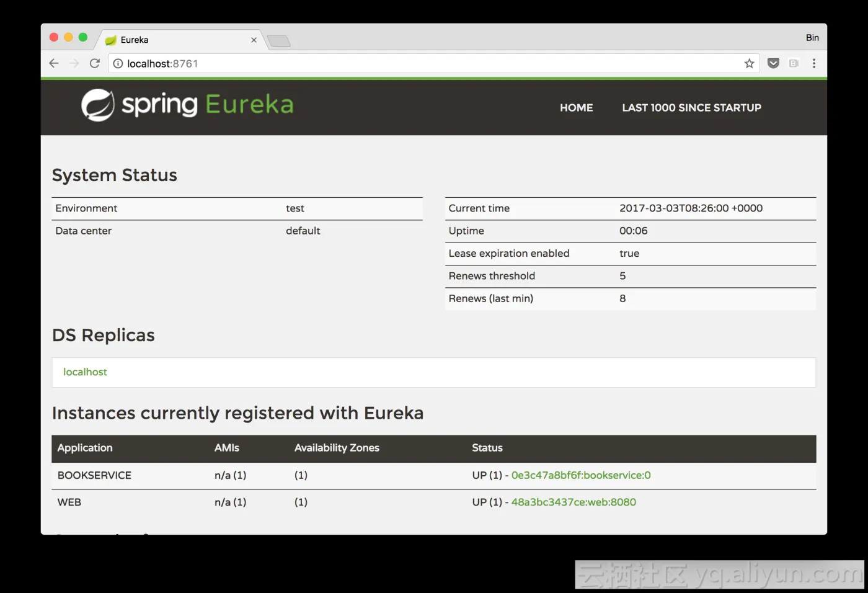868x593 pixels.
Task: Click the Uptime value 00:06
Action: [x=633, y=231]
